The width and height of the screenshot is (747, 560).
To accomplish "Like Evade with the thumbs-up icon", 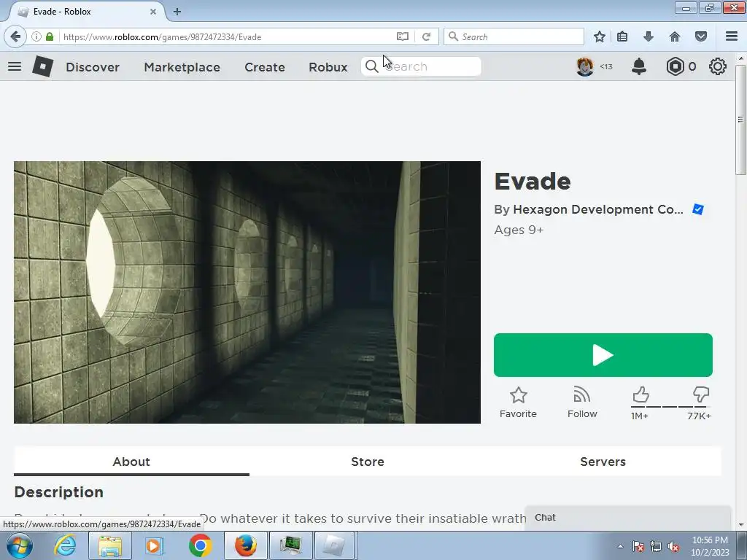I will click(x=640, y=394).
